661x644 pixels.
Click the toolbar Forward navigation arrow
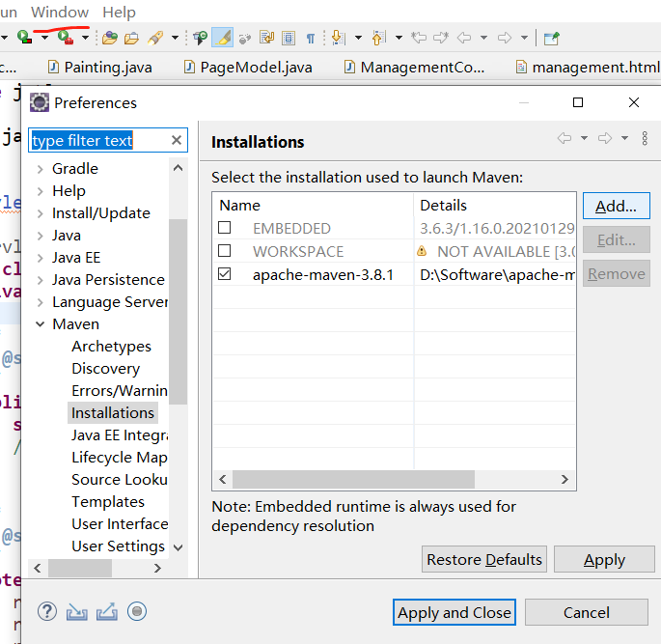point(505,38)
